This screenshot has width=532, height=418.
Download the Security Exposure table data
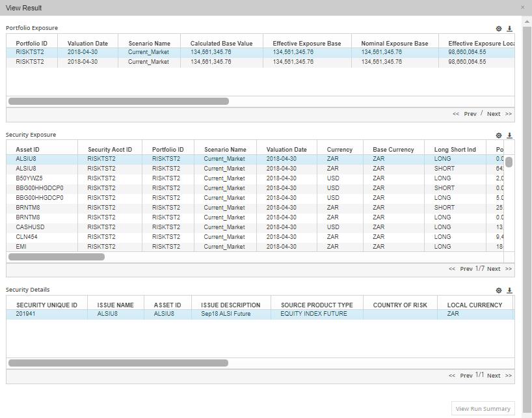(510, 135)
